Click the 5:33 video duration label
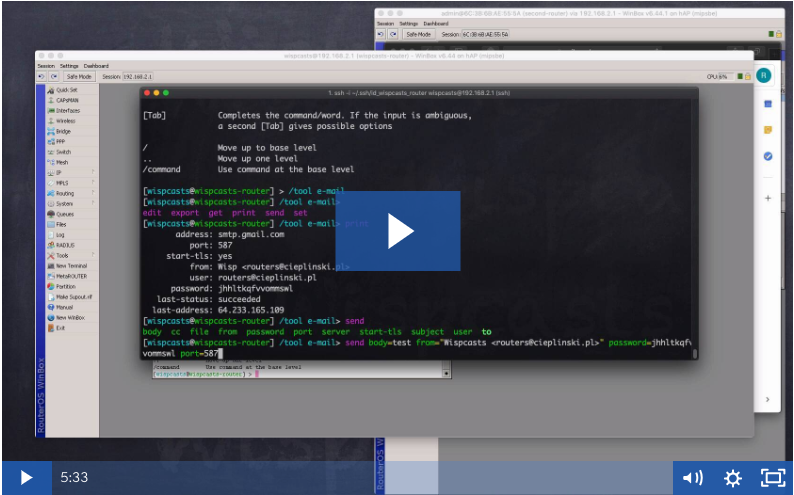 [74, 477]
